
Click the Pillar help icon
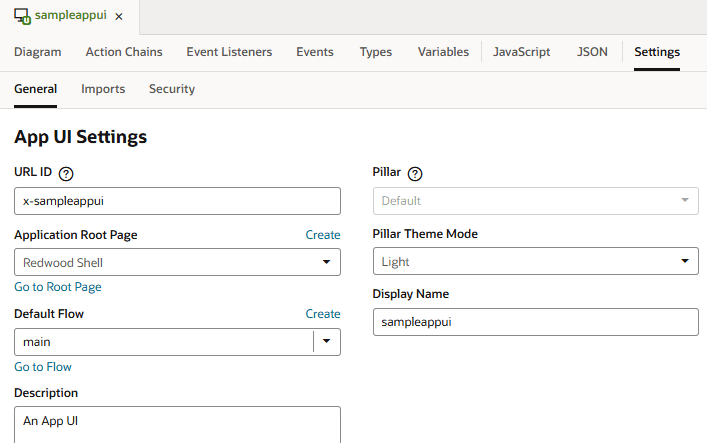(x=415, y=174)
